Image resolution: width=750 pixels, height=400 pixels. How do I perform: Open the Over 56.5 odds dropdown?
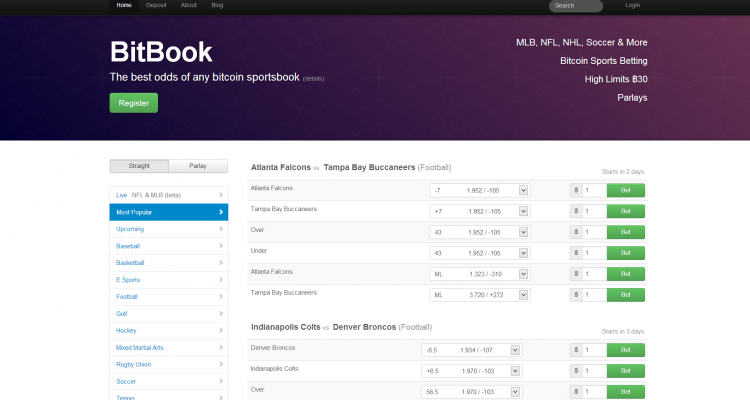click(x=472, y=392)
